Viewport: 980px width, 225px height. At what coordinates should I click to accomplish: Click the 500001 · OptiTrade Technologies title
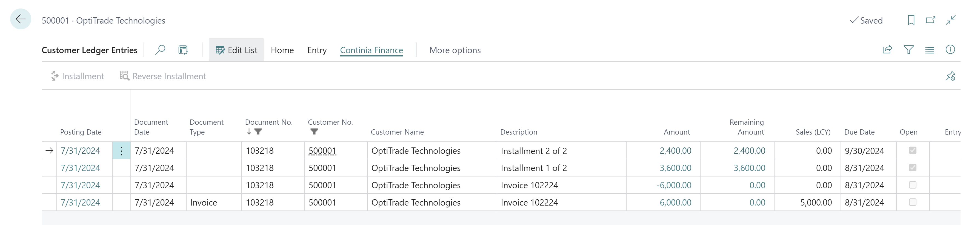[104, 21]
